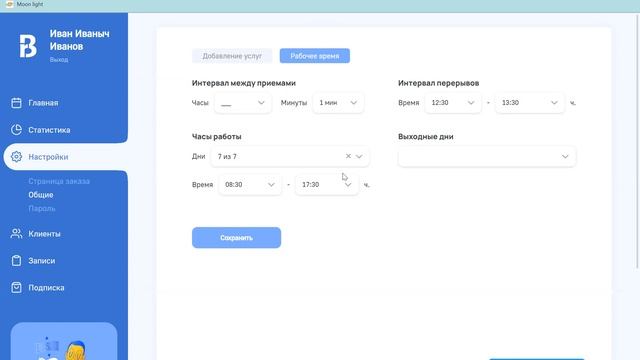Image resolution: width=640 pixels, height=360 pixels.
Task: Click the Интервал перерывов heading
Action: click(x=438, y=83)
